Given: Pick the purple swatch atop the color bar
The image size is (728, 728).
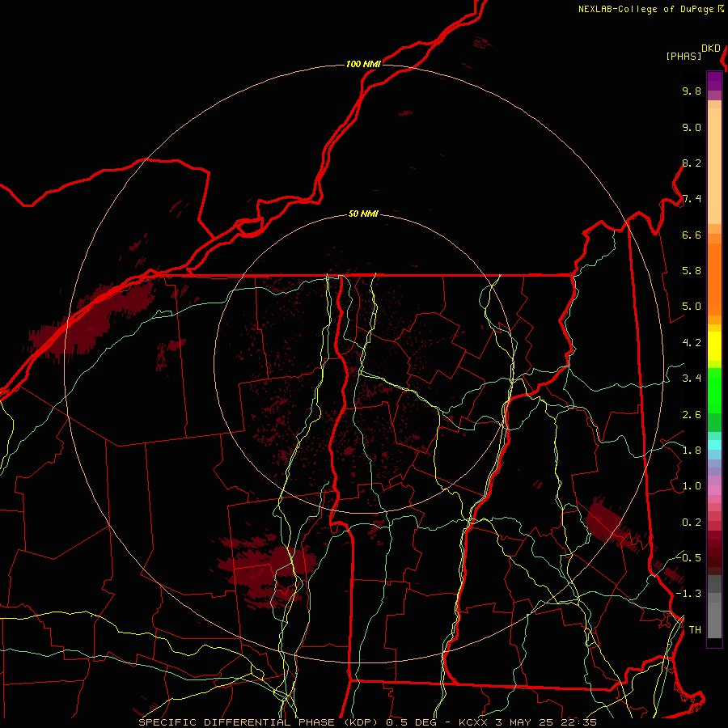Looking at the screenshot, I should 714,81.
